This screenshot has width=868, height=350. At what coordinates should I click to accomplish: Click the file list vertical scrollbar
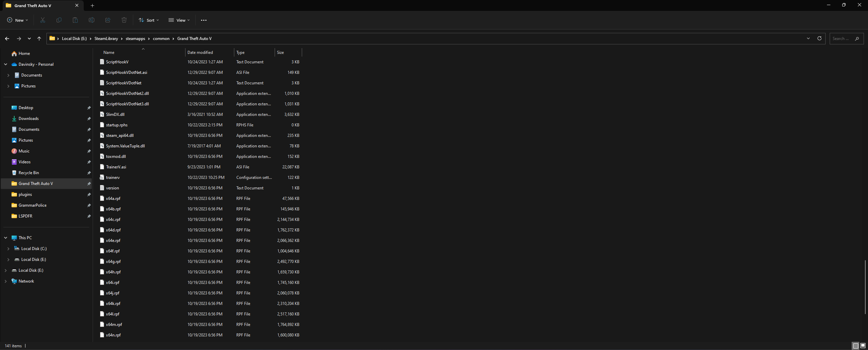(x=865, y=287)
